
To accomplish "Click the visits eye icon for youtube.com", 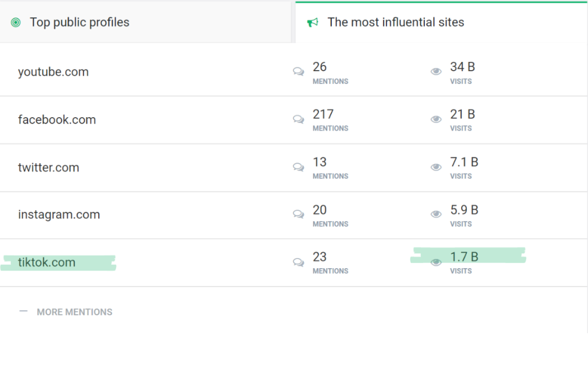I will click(x=436, y=72).
